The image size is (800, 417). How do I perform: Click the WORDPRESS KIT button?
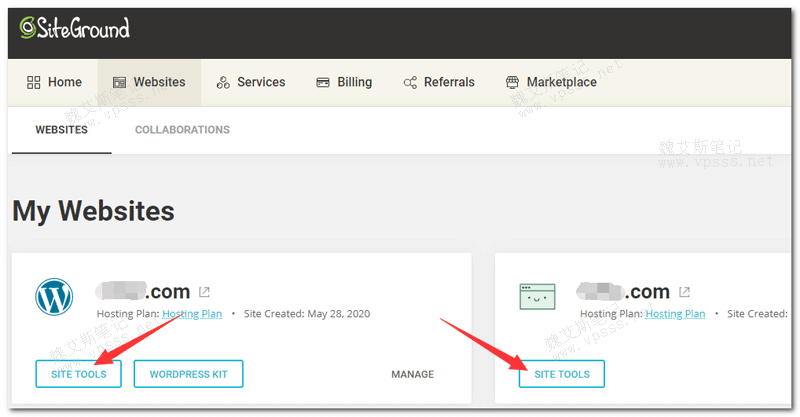[x=188, y=374]
